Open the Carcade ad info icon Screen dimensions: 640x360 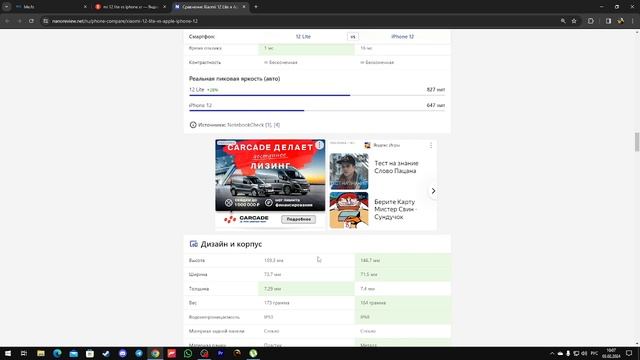click(x=320, y=145)
